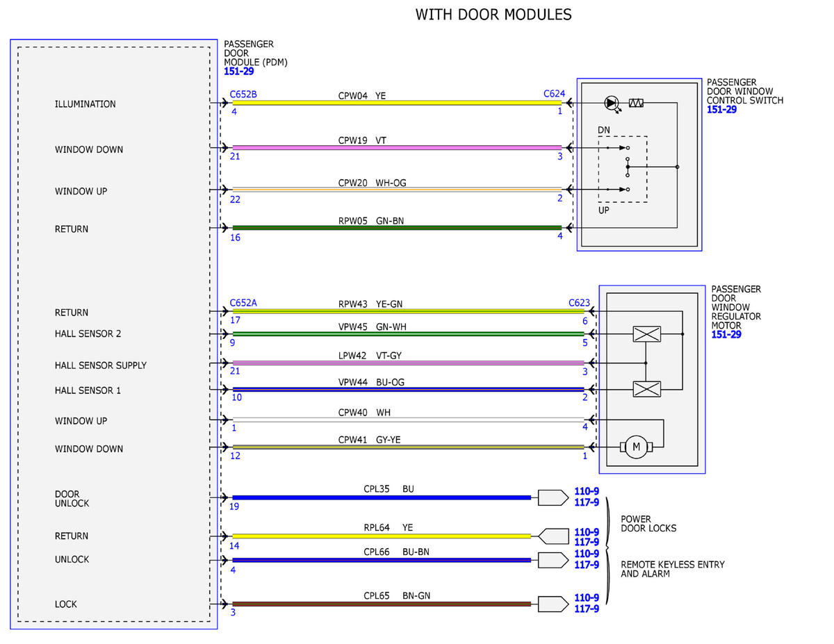This screenshot has width=834, height=644.
Task: Click the RPW43 YE-GN wire label
Action: (x=370, y=304)
